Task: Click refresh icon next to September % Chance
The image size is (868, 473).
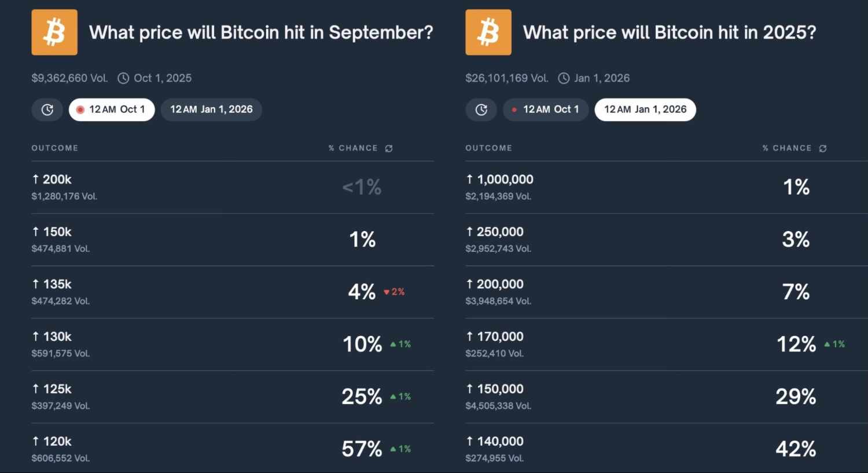Action: [x=389, y=149]
